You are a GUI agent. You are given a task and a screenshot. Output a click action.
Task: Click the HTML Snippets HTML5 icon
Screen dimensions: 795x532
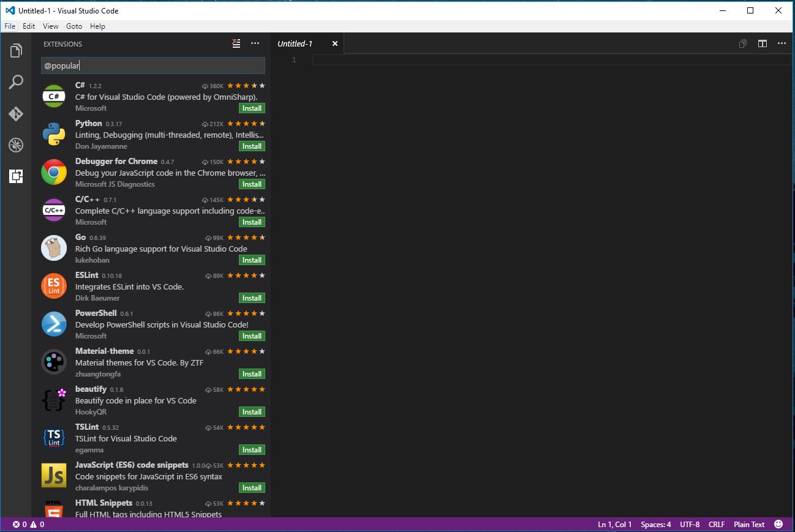[x=54, y=509]
